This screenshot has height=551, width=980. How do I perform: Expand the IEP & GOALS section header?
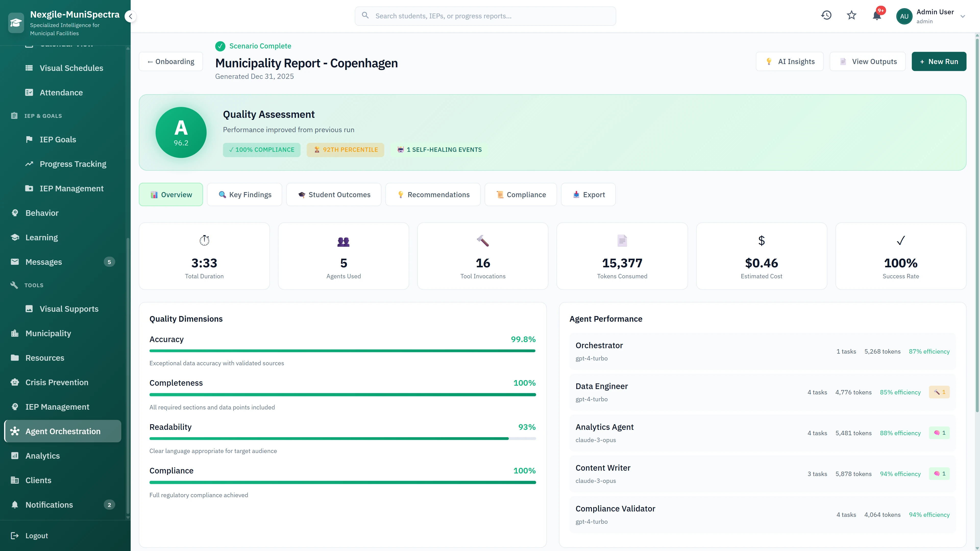point(43,116)
